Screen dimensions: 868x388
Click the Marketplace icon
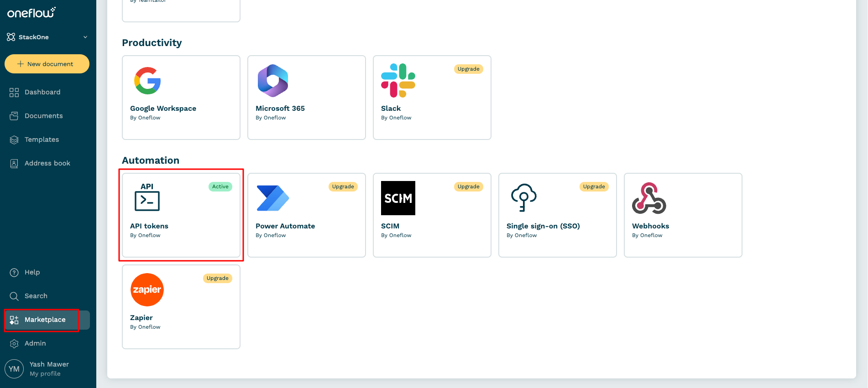pyautogui.click(x=14, y=320)
